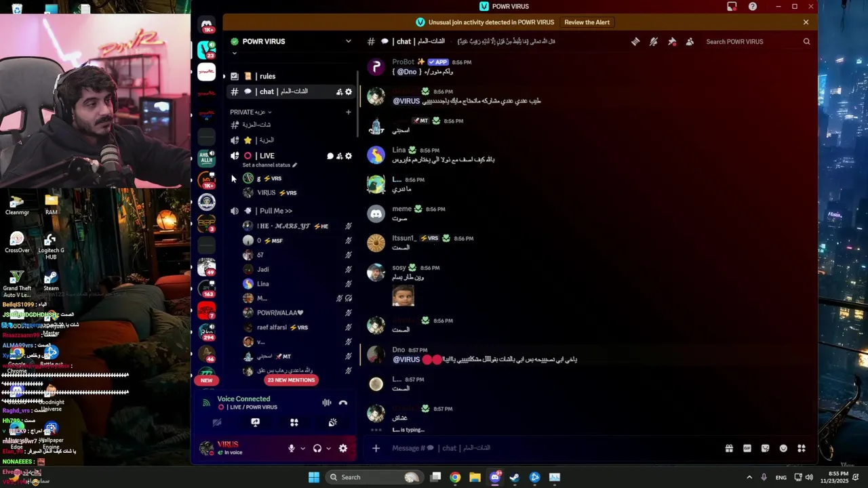
Task: Deafen with the headphones icon
Action: [317, 448]
